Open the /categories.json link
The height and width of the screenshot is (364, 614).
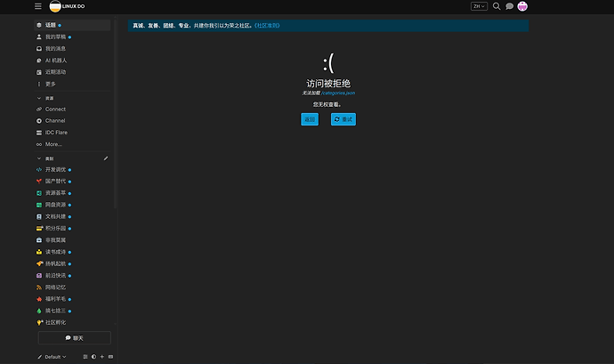[x=338, y=93]
